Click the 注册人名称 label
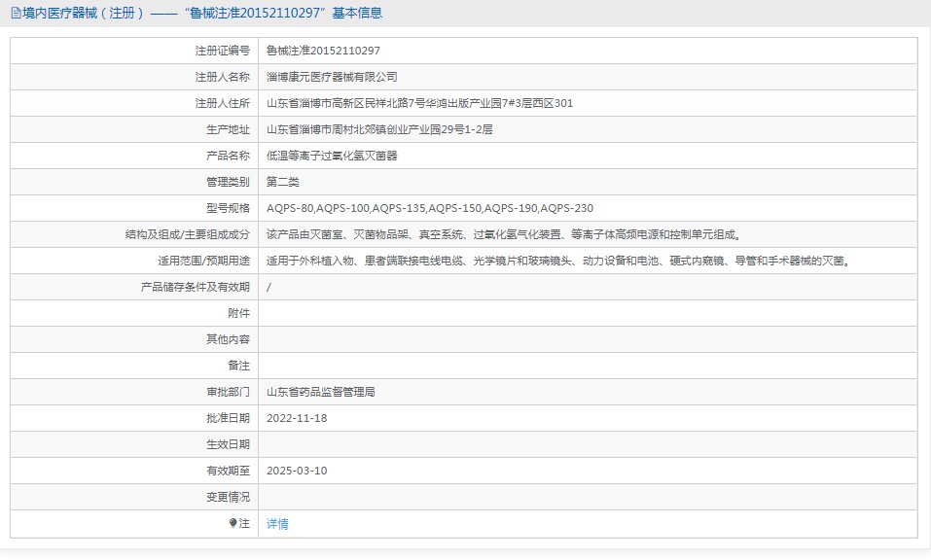Viewport: 931px width, 560px height. coord(223,77)
